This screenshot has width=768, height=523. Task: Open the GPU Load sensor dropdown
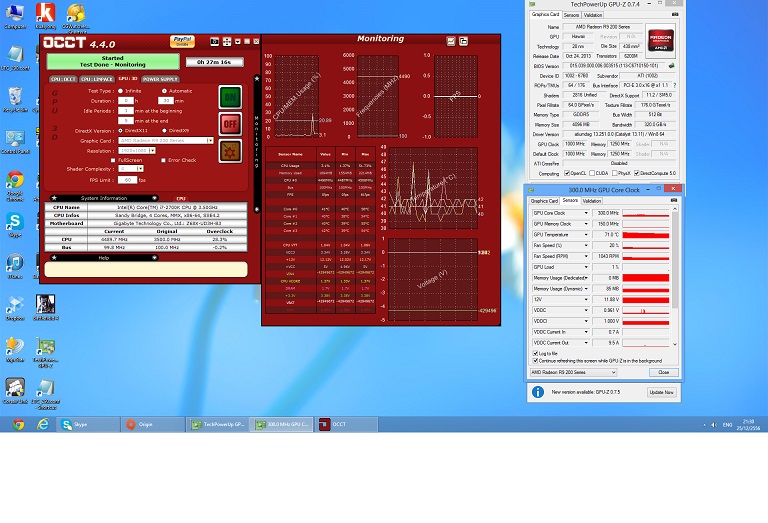pos(586,267)
